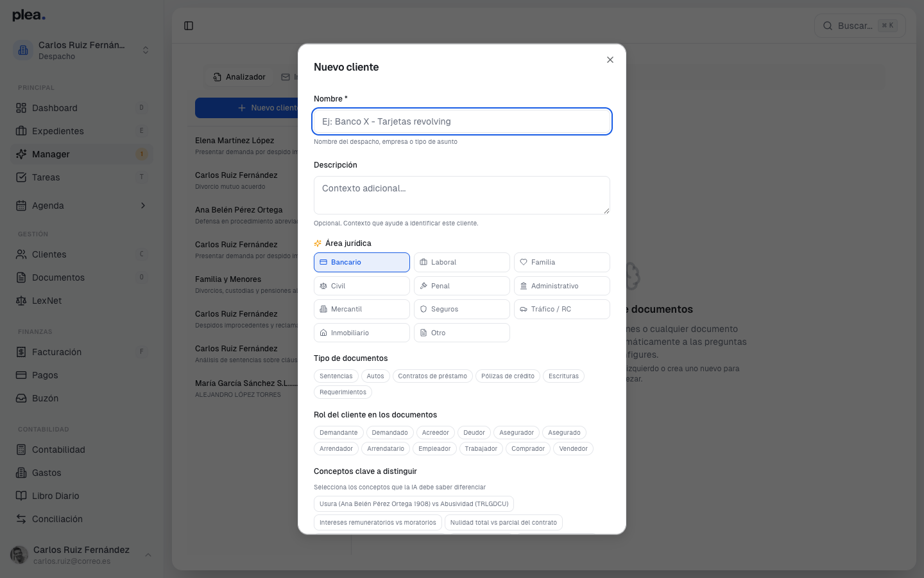Choose the Acreedor role chip
Viewport: 924px width, 578px height.
pyautogui.click(x=436, y=433)
